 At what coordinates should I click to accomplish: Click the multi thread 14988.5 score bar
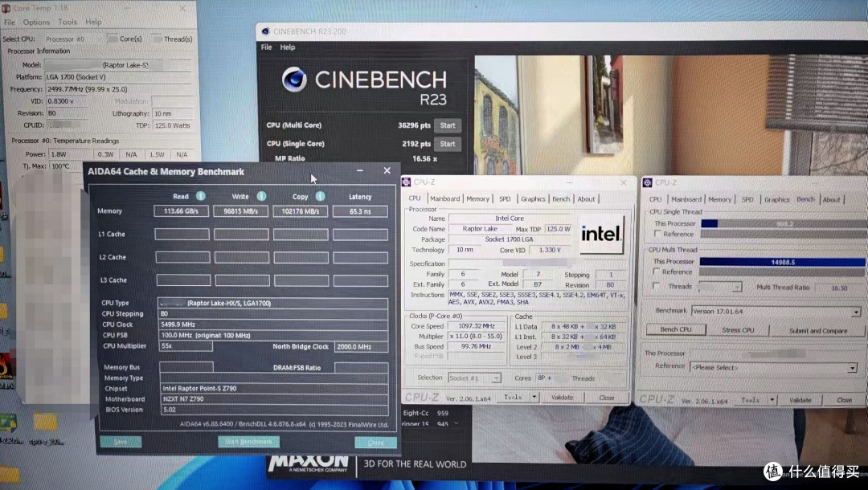(782, 262)
